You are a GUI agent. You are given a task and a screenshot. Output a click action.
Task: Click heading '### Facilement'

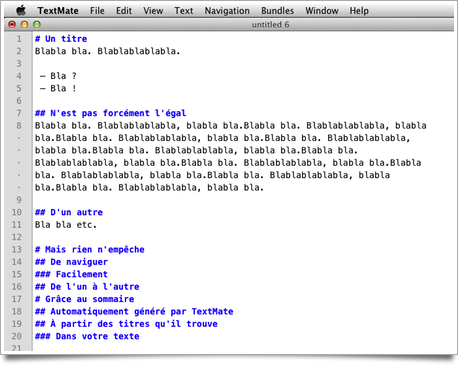[x=71, y=274]
